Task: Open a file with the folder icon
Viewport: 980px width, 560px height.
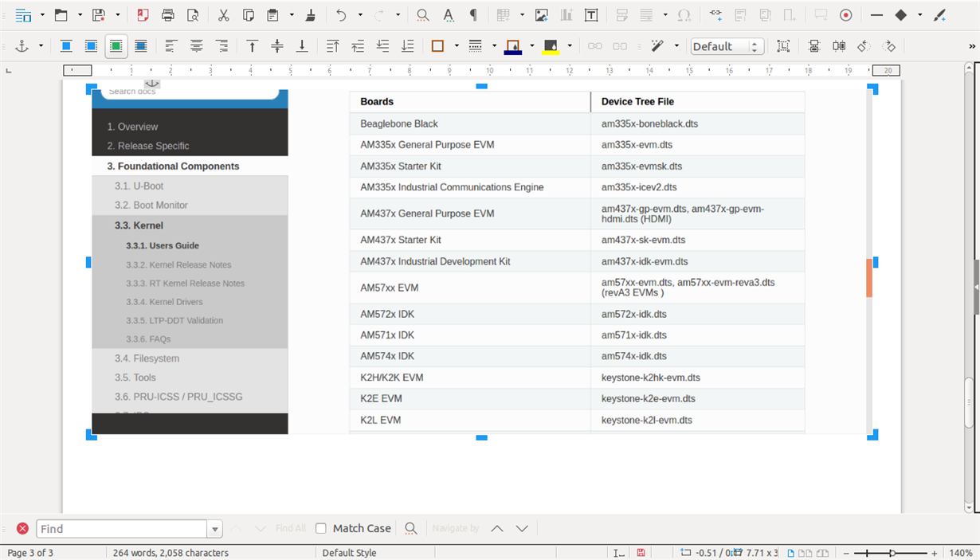Action: (x=61, y=15)
